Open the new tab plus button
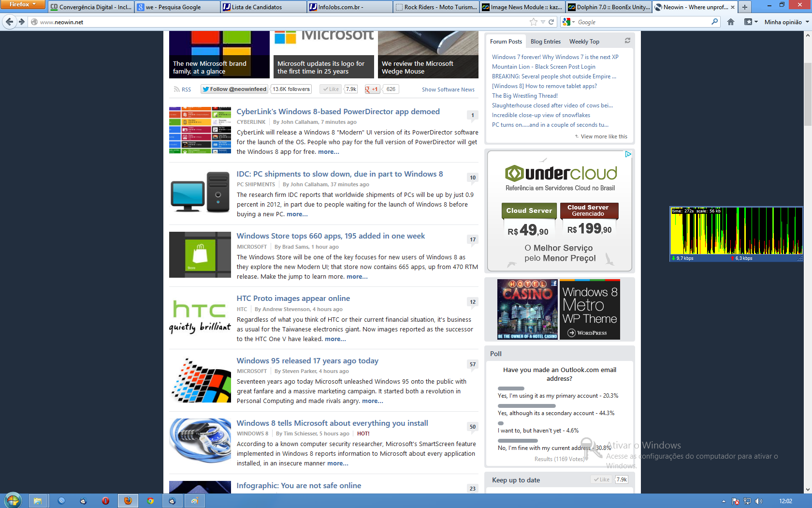 745,7
